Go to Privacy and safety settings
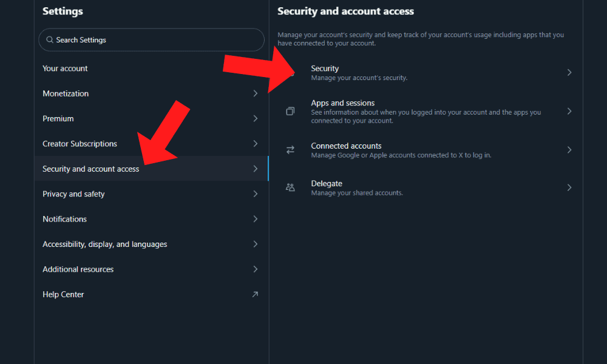Image resolution: width=607 pixels, height=364 pixels. click(x=73, y=194)
